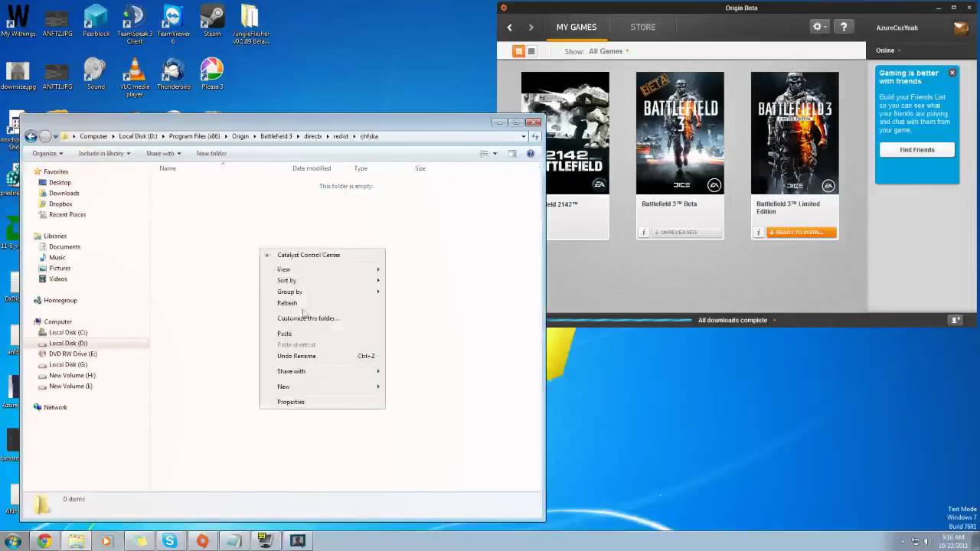980x551 pixels.
Task: Open the Online status dropdown in Origin
Action: [888, 51]
